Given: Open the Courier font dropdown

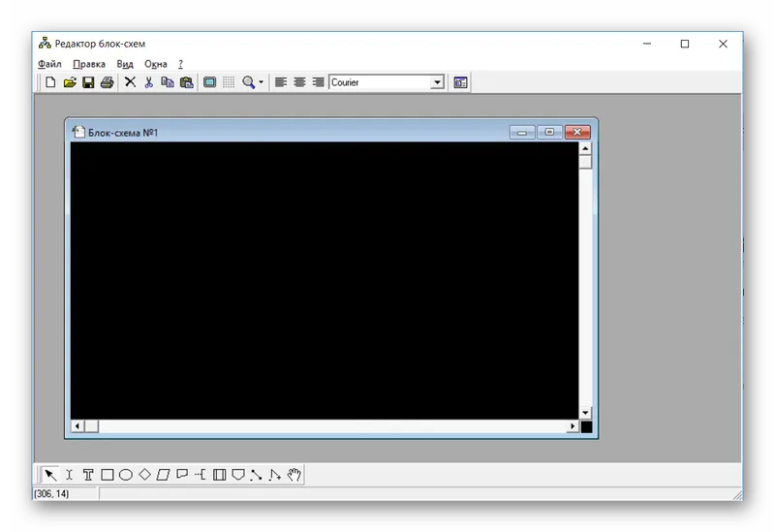Looking at the screenshot, I should [437, 82].
